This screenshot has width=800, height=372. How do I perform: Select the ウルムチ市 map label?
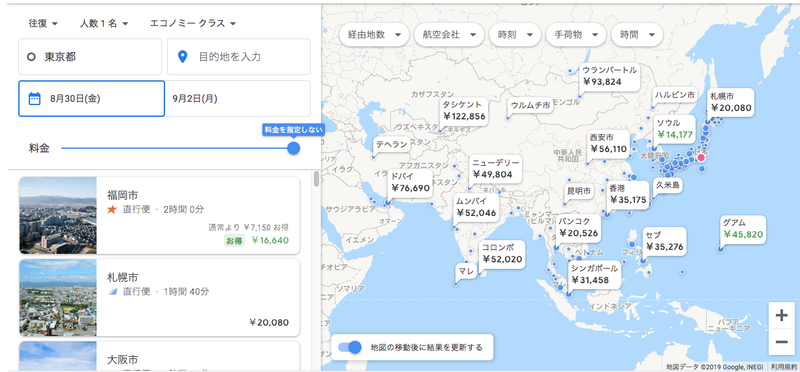pos(530,106)
